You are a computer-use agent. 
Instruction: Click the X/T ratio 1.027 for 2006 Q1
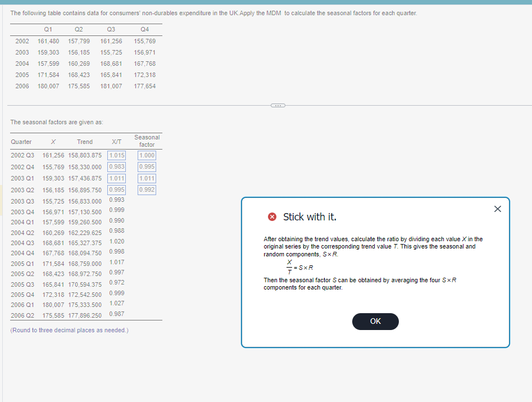pos(117,303)
